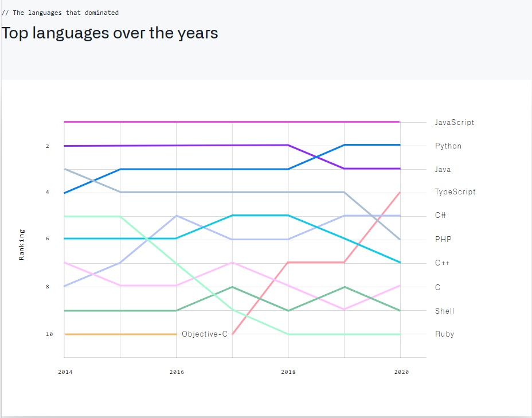Click the Objective-C label inside the chart
Screen dimensions: 532x418
click(205, 334)
